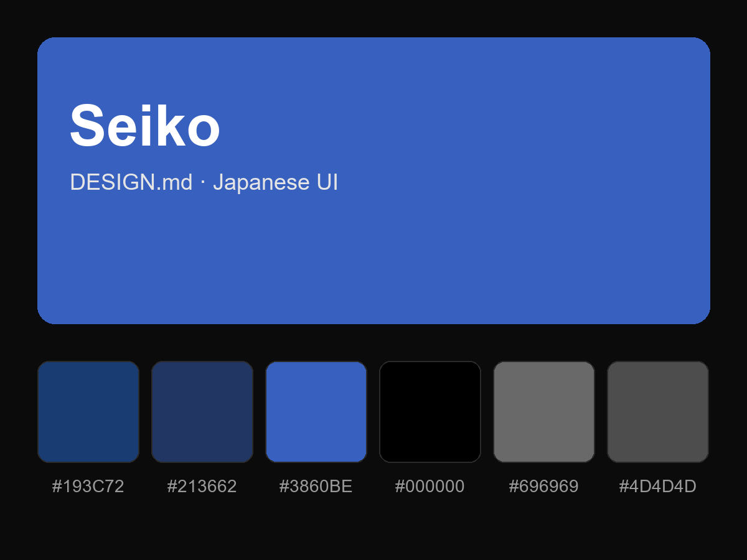Select the #193C72 dark blue swatch

[x=88, y=412]
